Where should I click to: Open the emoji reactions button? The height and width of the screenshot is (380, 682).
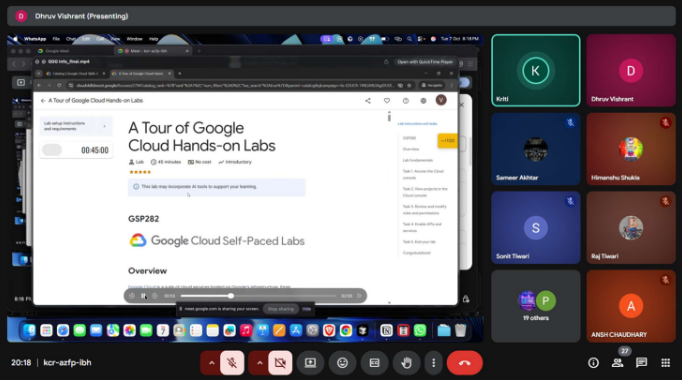[342, 363]
